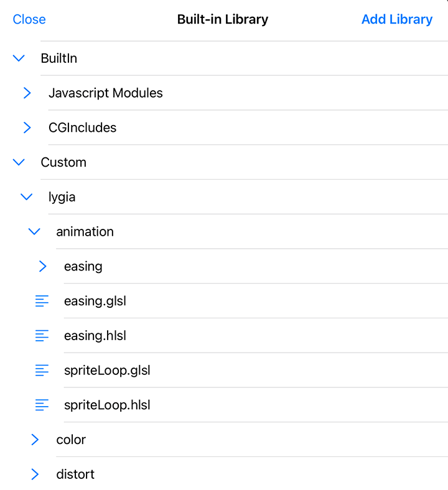The width and height of the screenshot is (448, 490).
Task: Click the file icon beside easing.glsl
Action: [x=42, y=301]
